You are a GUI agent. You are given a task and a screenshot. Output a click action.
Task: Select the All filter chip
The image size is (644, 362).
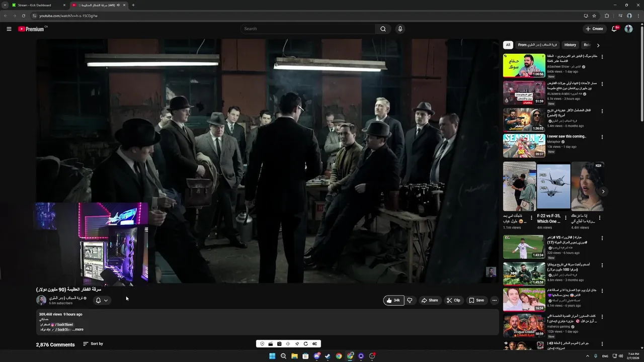tap(508, 45)
